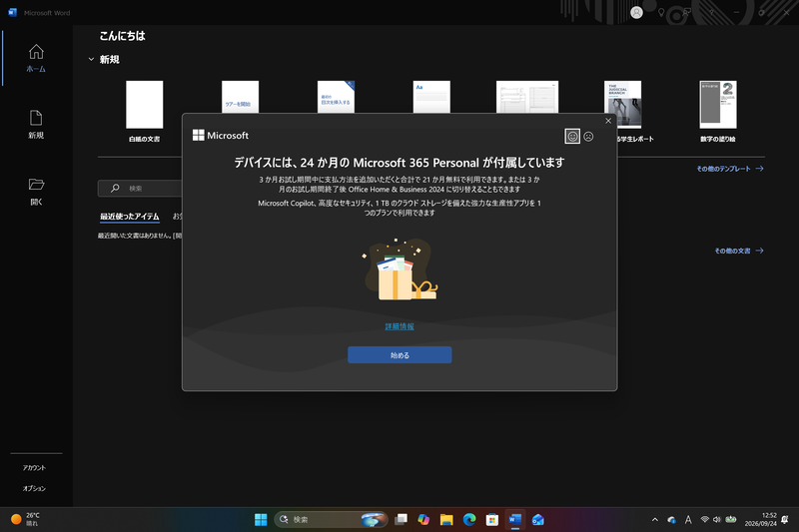
Task: Click the 始める button
Action: [399, 355]
